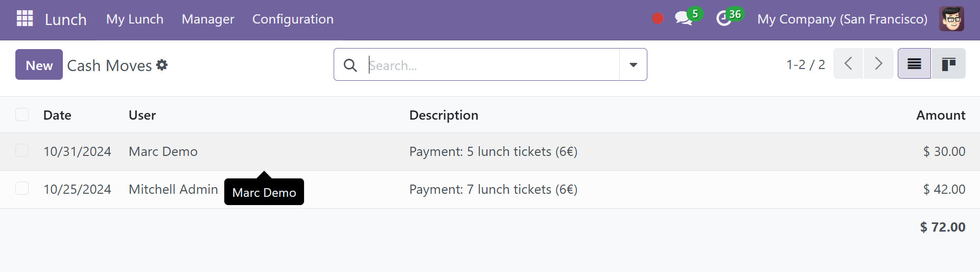Switch to list view
980x272 pixels.
(x=914, y=64)
